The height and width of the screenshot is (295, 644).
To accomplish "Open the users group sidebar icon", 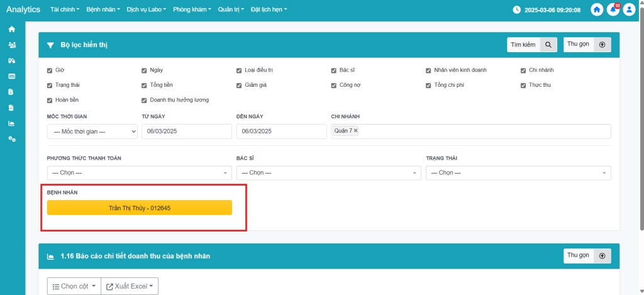I will coord(11,45).
